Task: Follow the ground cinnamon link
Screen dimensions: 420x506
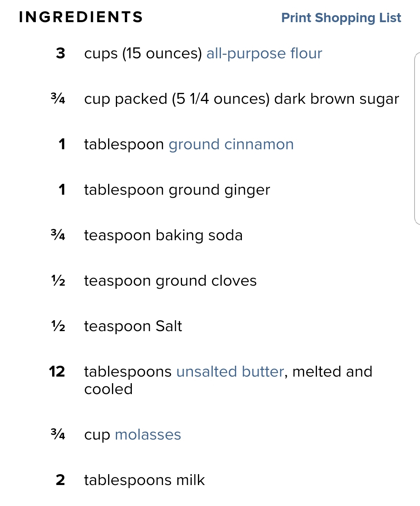Action: click(x=231, y=145)
